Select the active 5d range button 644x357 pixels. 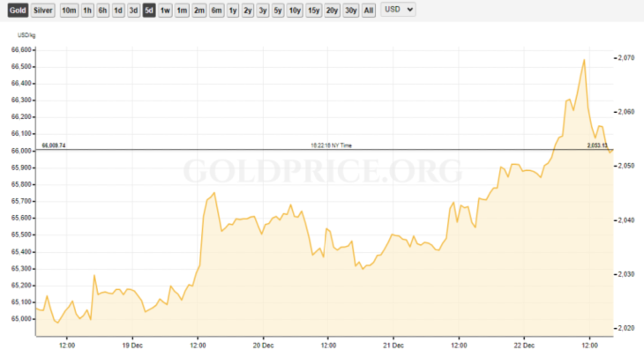click(149, 11)
